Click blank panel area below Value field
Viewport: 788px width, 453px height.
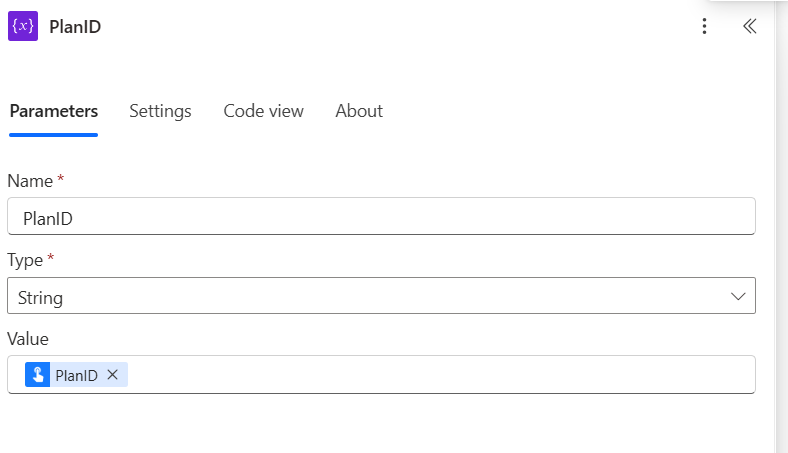point(380,425)
